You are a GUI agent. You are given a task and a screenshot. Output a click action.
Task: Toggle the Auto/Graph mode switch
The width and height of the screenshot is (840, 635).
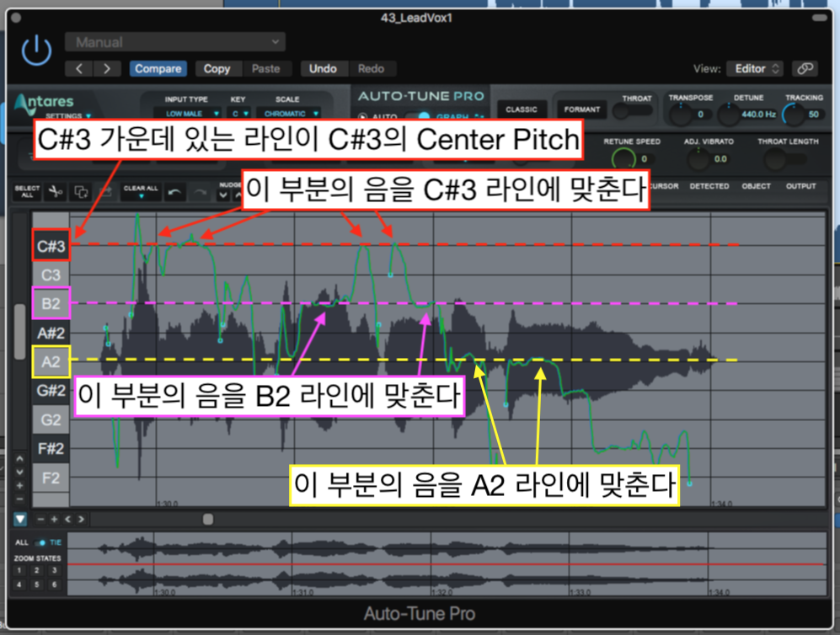(420, 115)
